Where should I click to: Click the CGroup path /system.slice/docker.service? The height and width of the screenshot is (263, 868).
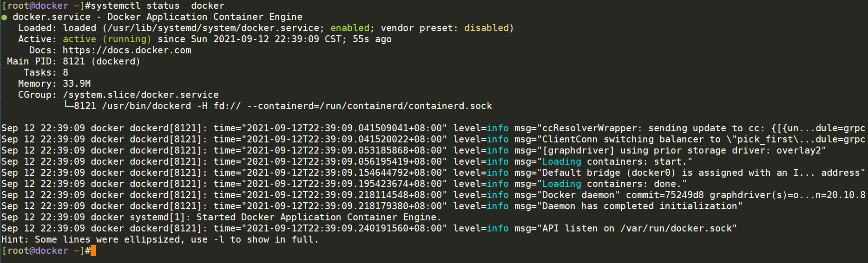coord(141,95)
